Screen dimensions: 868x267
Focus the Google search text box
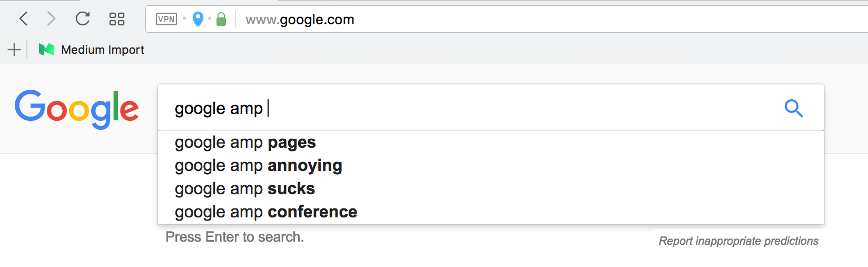click(x=474, y=108)
